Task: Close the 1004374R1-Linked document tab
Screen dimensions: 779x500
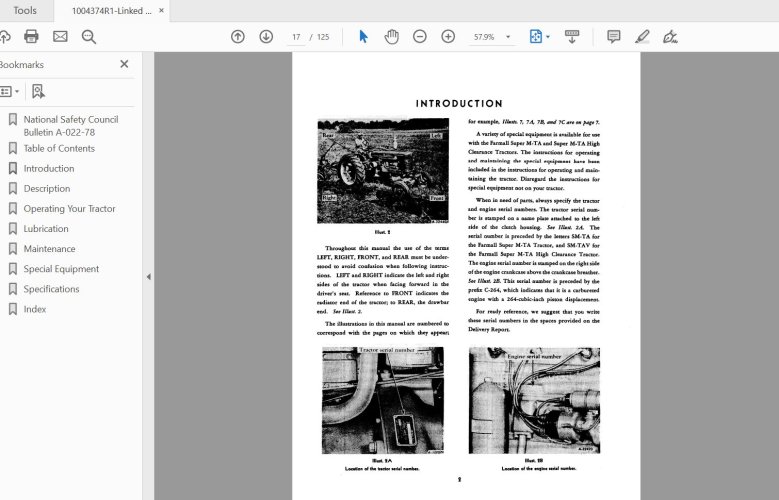Action: coord(161,10)
